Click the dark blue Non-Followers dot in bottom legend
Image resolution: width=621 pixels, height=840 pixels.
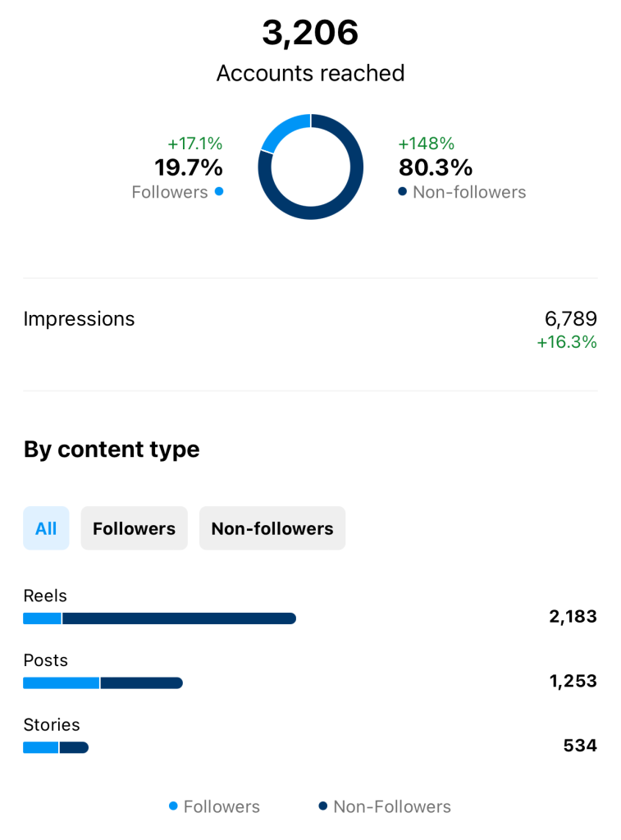click(x=323, y=806)
